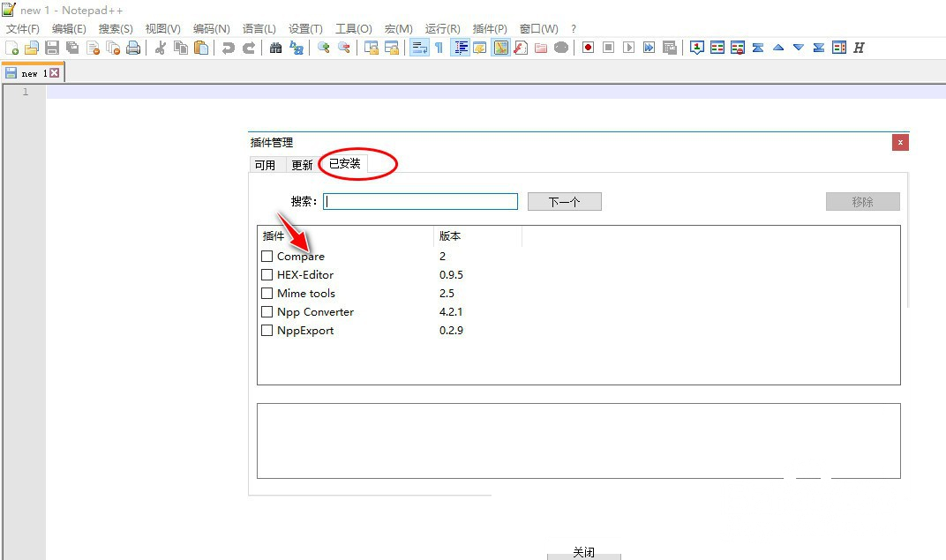Check the HEX-Editor plugin checkbox
The image size is (946, 560).
pyautogui.click(x=267, y=275)
